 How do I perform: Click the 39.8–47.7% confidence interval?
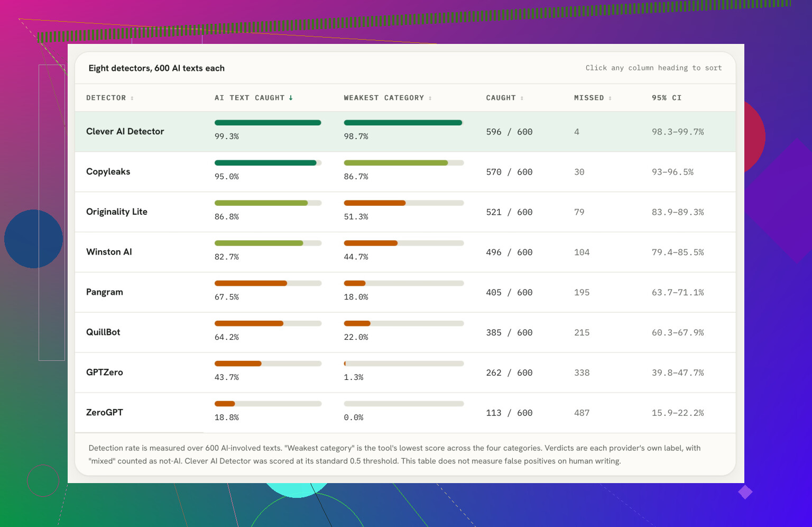678,373
